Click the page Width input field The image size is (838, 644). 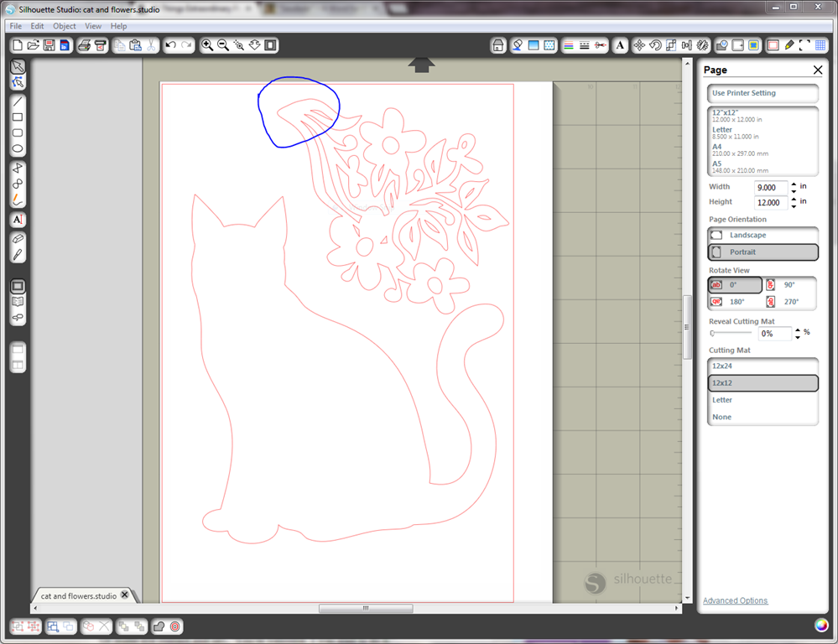click(771, 188)
